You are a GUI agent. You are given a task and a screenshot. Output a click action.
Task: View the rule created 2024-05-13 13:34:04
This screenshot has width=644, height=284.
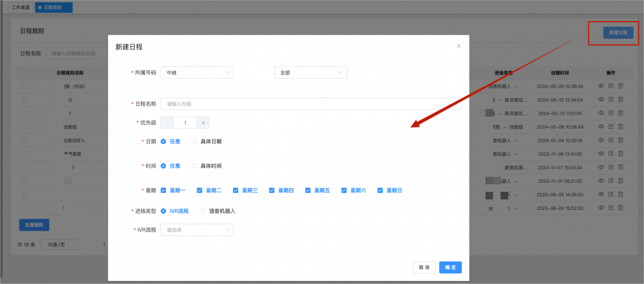[601, 100]
